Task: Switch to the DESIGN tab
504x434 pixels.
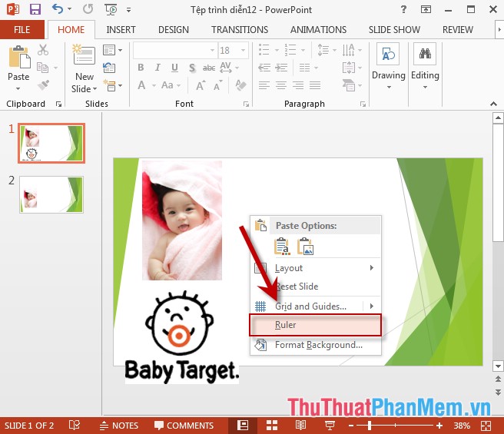Action: pyautogui.click(x=174, y=30)
